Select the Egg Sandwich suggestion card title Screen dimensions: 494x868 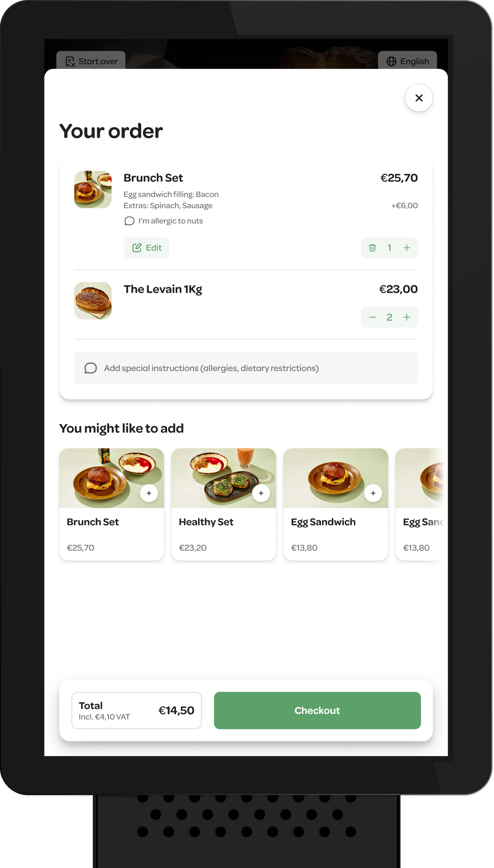pyautogui.click(x=323, y=522)
